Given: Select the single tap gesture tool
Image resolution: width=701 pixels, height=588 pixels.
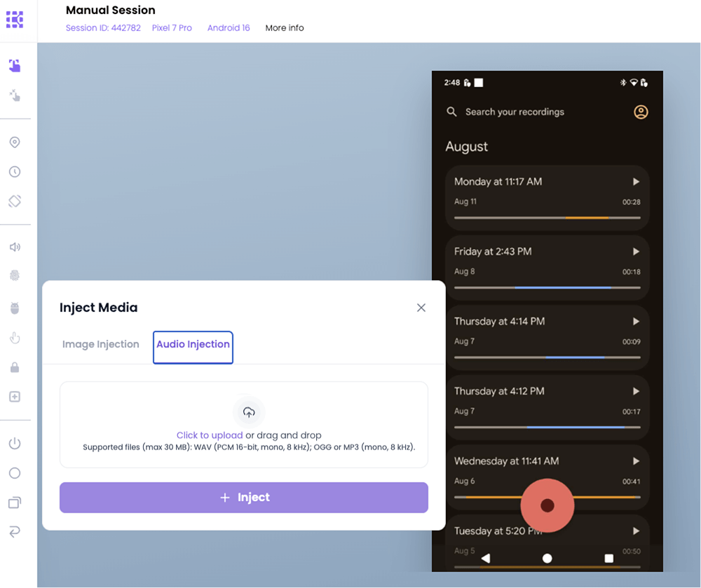Looking at the screenshot, I should coord(15,64).
